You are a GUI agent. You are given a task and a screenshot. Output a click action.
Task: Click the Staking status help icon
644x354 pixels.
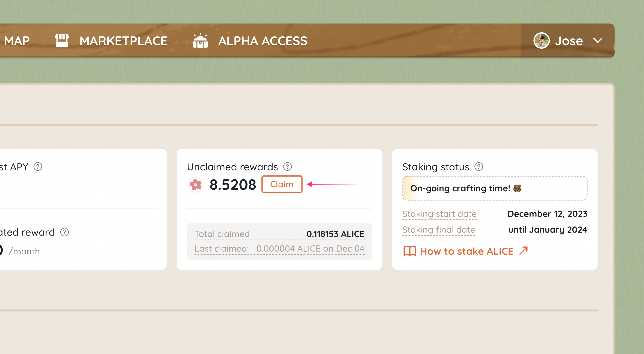pyautogui.click(x=479, y=166)
